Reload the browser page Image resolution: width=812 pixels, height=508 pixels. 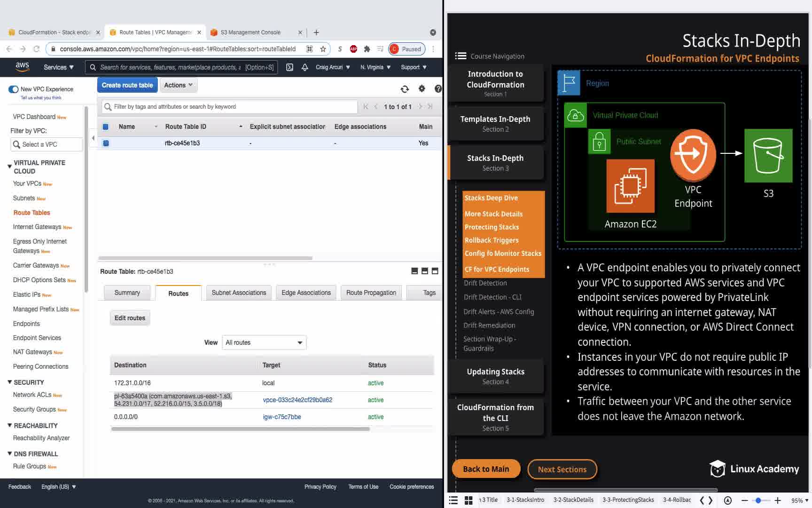click(x=36, y=49)
